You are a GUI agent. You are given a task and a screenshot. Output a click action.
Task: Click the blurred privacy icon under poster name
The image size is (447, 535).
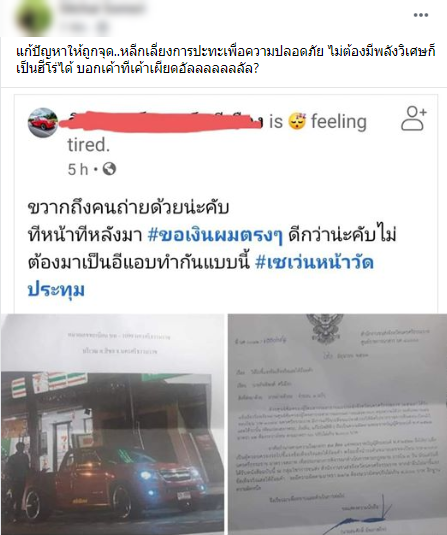(103, 27)
